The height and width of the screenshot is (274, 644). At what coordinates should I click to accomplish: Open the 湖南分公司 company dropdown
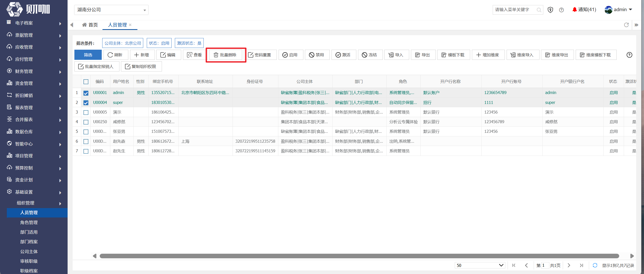(x=111, y=10)
